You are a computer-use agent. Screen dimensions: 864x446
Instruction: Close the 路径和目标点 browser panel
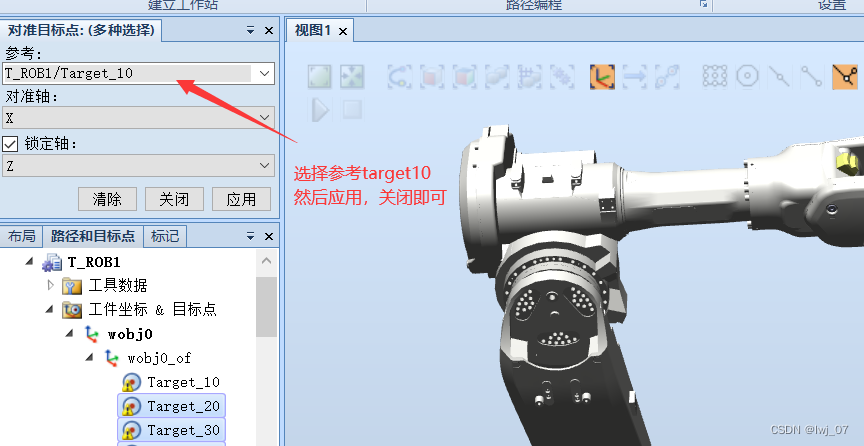click(x=269, y=237)
